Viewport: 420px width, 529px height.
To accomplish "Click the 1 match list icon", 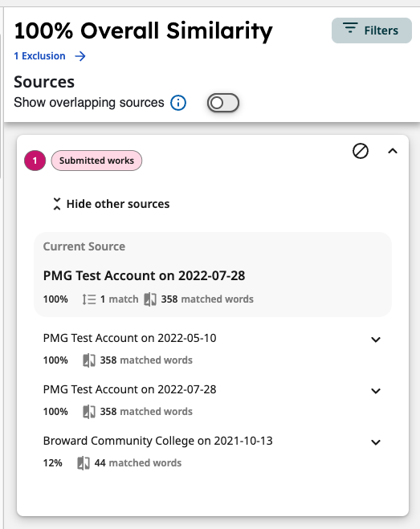I will point(89,299).
